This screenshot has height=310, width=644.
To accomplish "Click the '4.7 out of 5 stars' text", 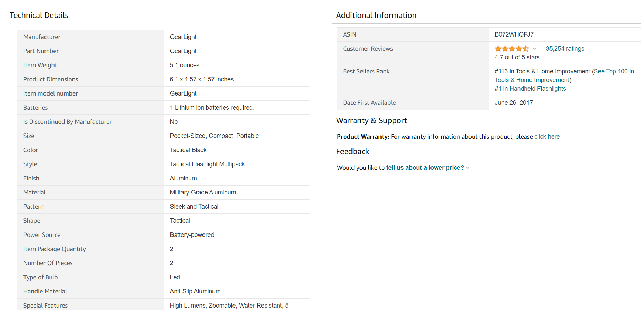I will tap(517, 57).
